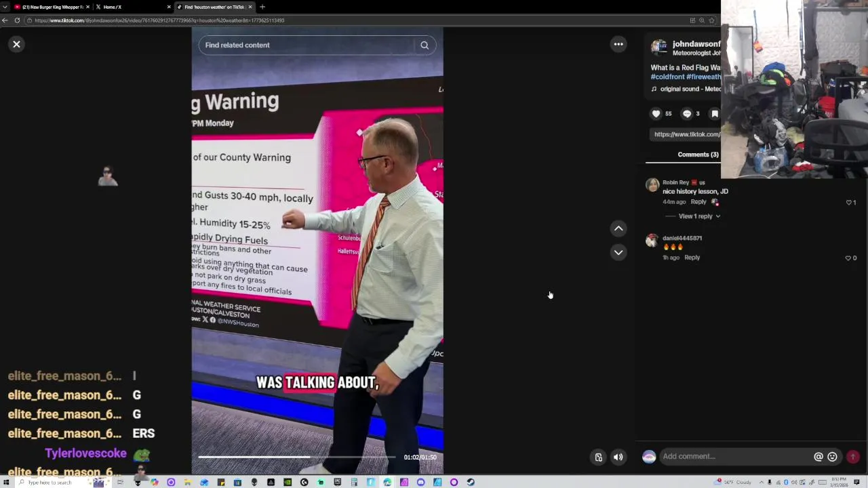This screenshot has width=868, height=488.
Task: Open the emoji picker in comment box
Action: (x=833, y=457)
